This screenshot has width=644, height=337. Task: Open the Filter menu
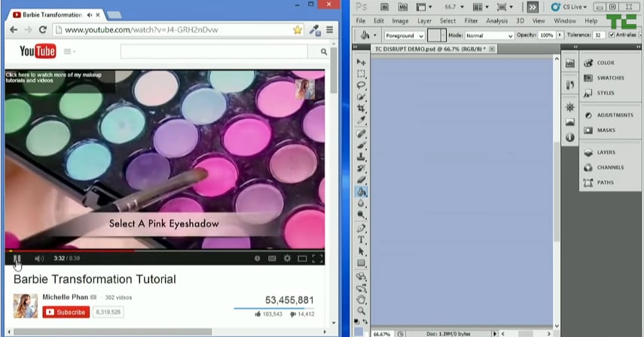click(471, 20)
